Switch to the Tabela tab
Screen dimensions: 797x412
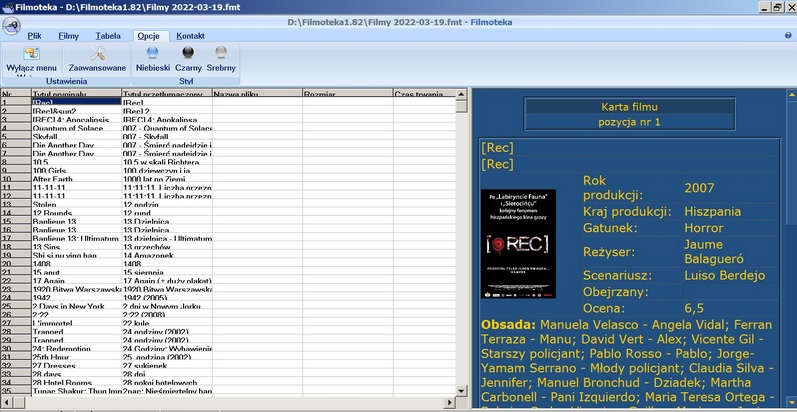(108, 36)
